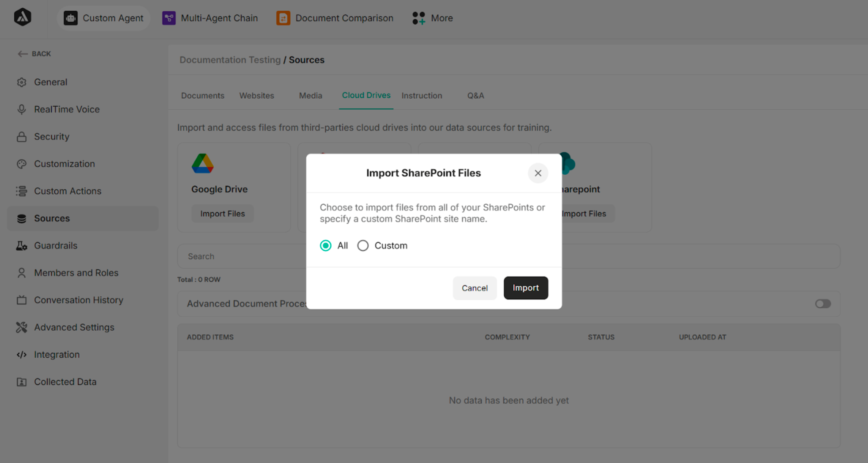Click the Search input field
The height and width of the screenshot is (463, 868).
tap(236, 256)
